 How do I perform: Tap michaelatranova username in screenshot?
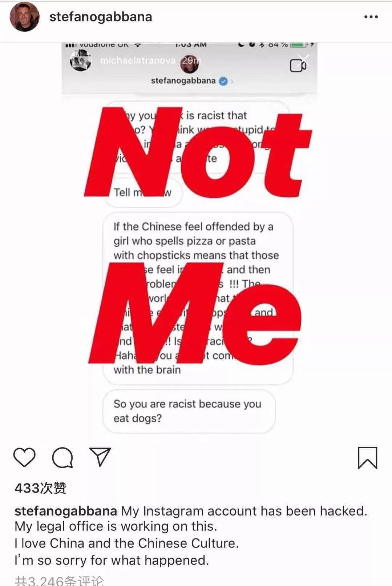[x=138, y=60]
